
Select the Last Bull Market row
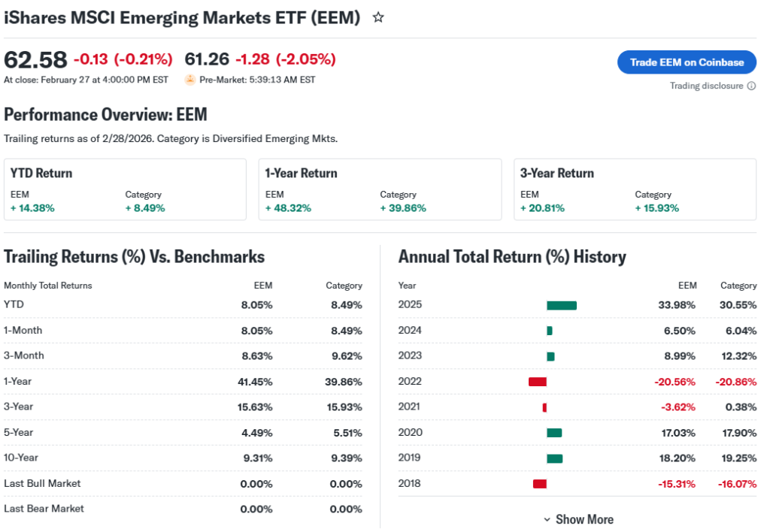pyautogui.click(x=183, y=483)
